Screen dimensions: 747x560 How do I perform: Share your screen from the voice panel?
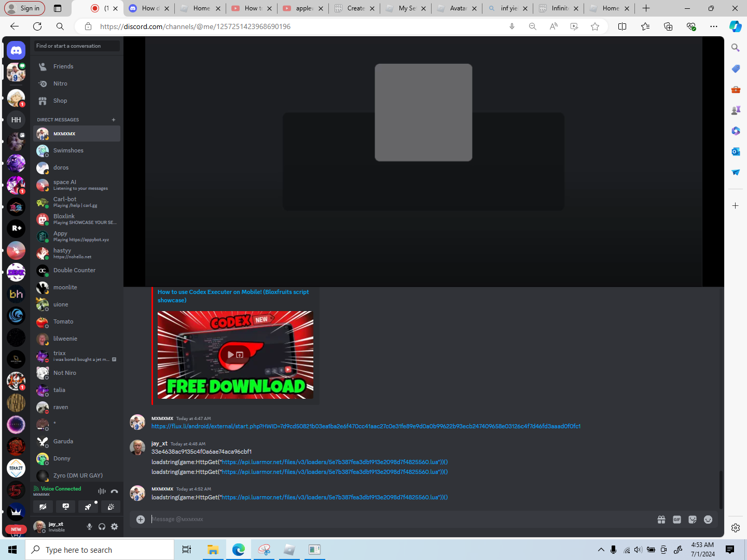click(66, 507)
